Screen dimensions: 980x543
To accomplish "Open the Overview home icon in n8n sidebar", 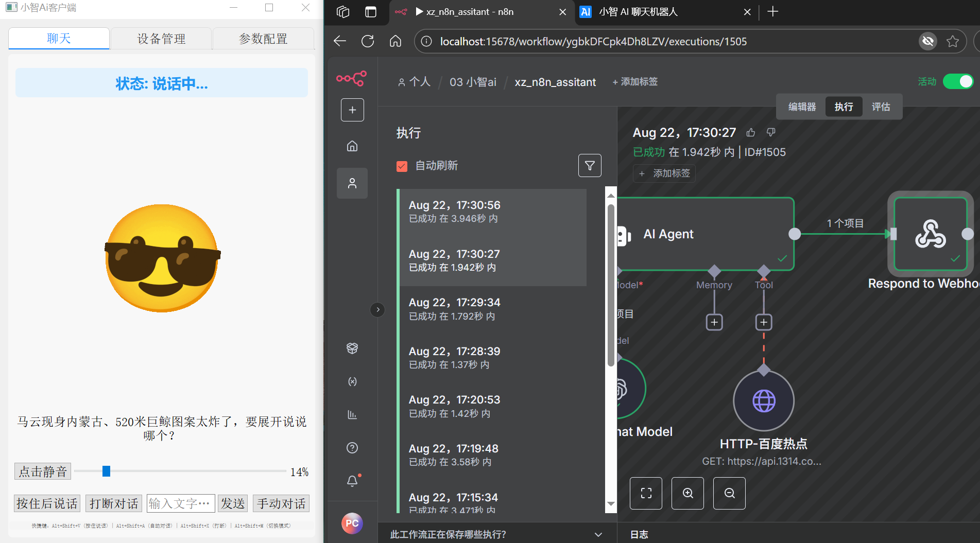I will tap(352, 146).
